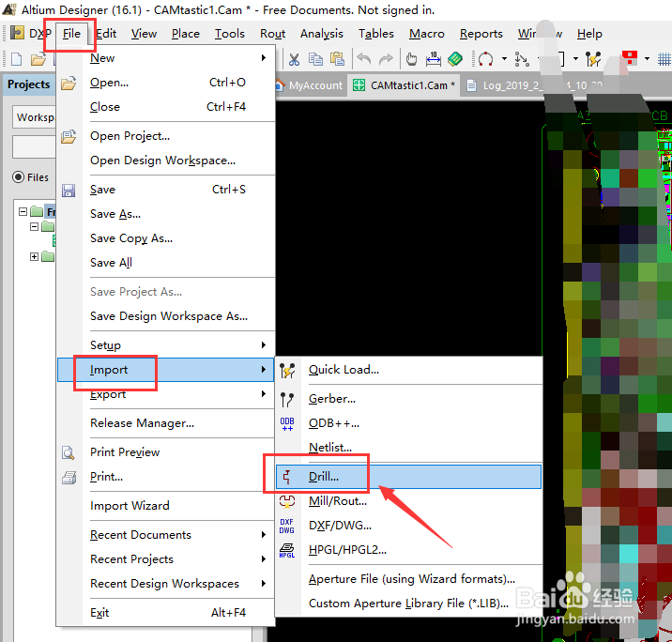This screenshot has width=672, height=642.
Task: Click the empty project field below Workspace
Action: point(35,147)
